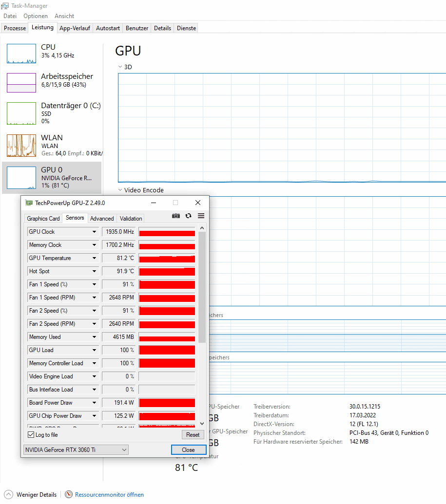The image size is (446, 504).
Task: Select the GPU 0 thumbnail graph
Action: click(21, 178)
